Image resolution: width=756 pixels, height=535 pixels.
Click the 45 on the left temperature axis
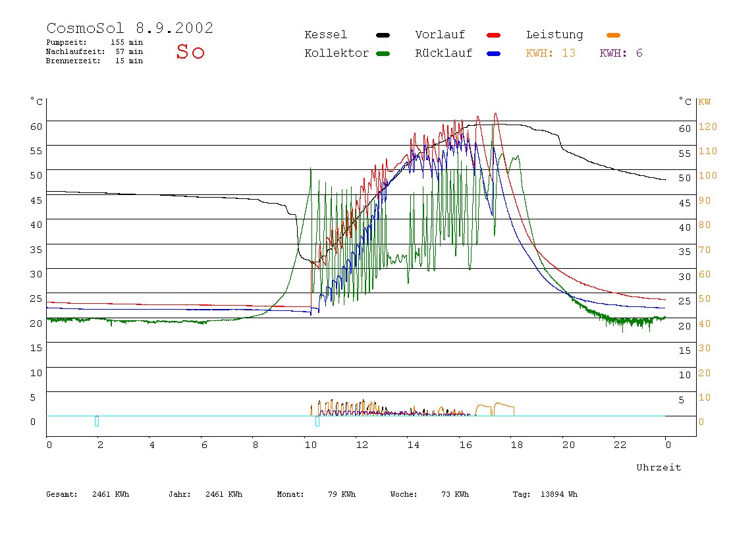click(36, 200)
